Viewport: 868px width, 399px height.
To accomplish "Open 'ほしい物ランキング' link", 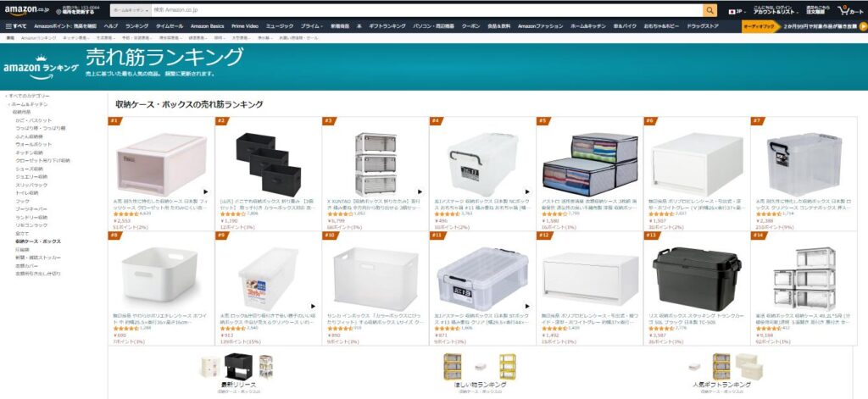I will point(480,384).
